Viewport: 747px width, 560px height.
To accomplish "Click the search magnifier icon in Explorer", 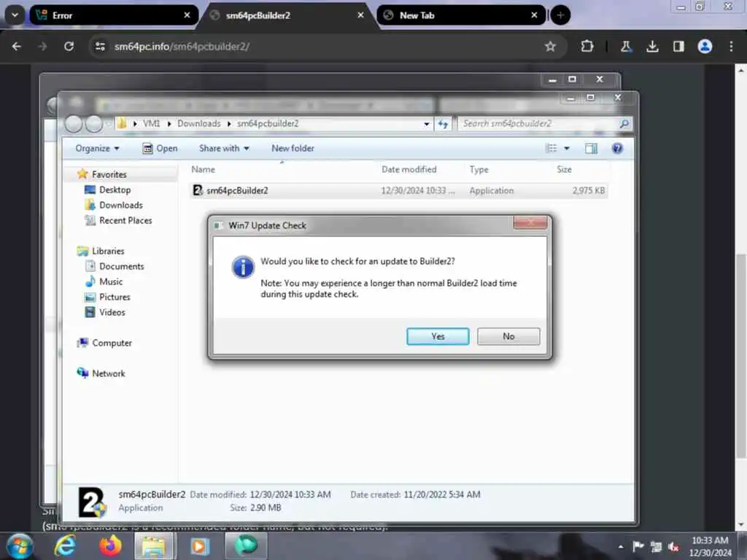I will (624, 124).
